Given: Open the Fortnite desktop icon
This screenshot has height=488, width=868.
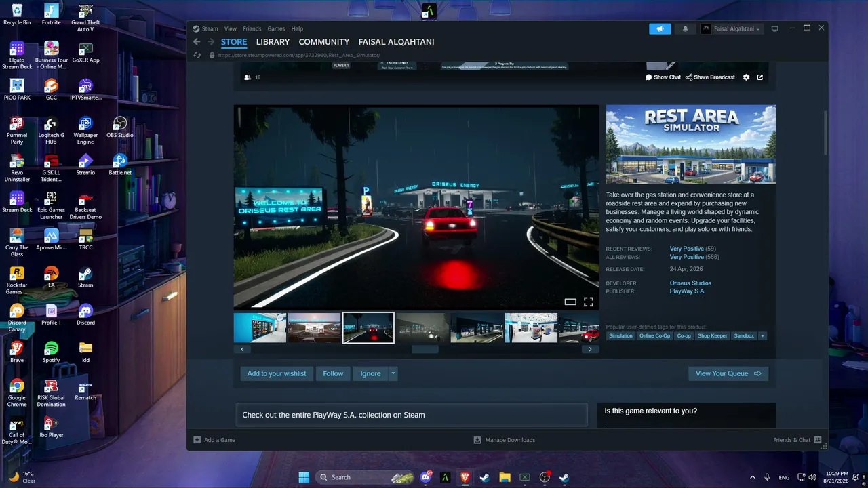Looking at the screenshot, I should 51,14.
